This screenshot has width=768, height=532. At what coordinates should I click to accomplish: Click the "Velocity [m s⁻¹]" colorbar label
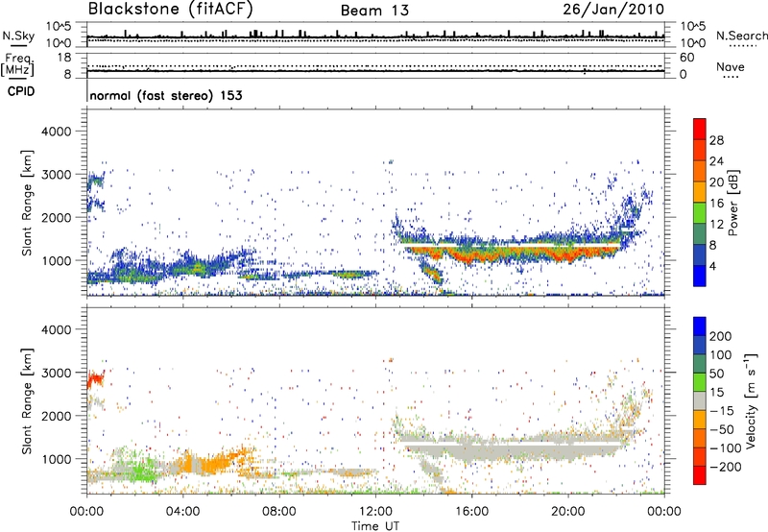tap(751, 400)
